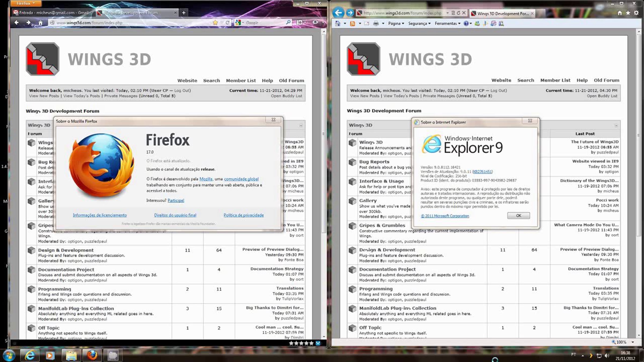Click the Home icon in IE command bar
The image size is (644, 362).
click(338, 24)
